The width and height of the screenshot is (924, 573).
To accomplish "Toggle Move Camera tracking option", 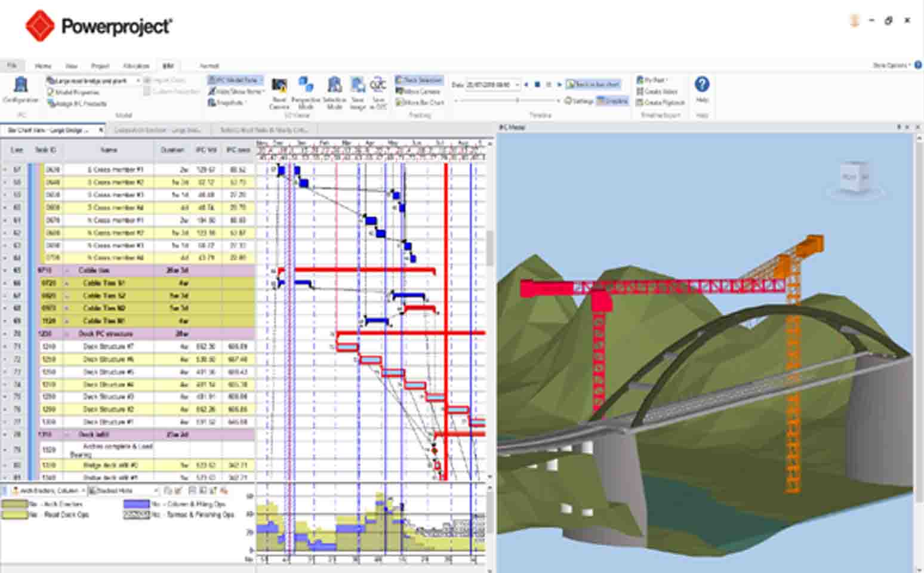I will (x=418, y=91).
